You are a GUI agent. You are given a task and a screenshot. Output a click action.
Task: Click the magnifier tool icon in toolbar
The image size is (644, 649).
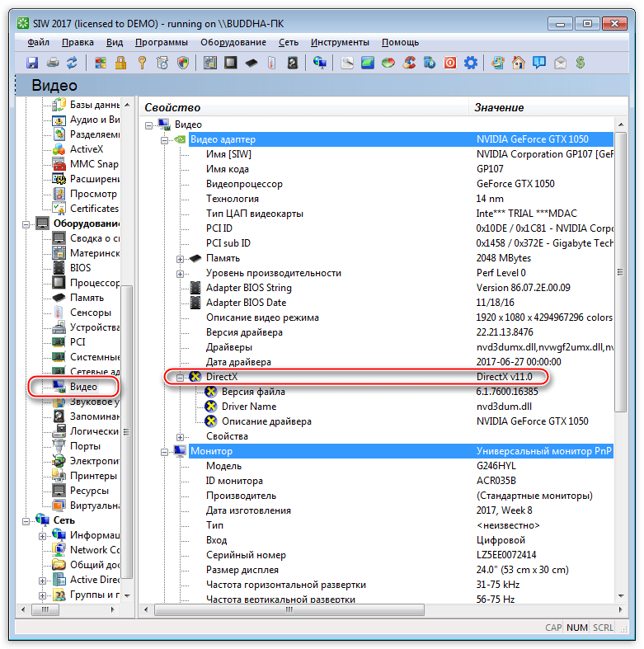click(x=347, y=63)
